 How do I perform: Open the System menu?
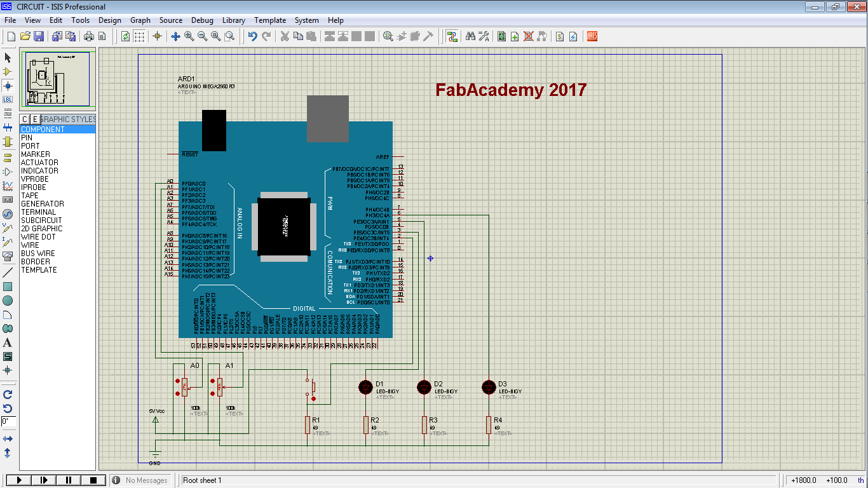(x=307, y=20)
